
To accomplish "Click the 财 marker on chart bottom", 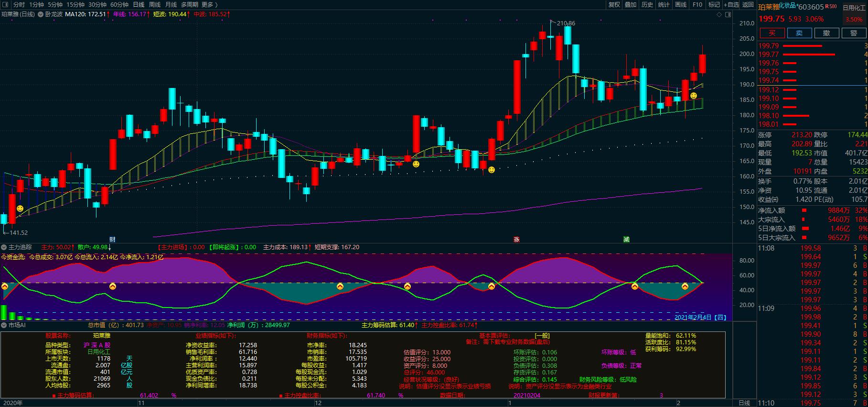I will click(x=112, y=239).
